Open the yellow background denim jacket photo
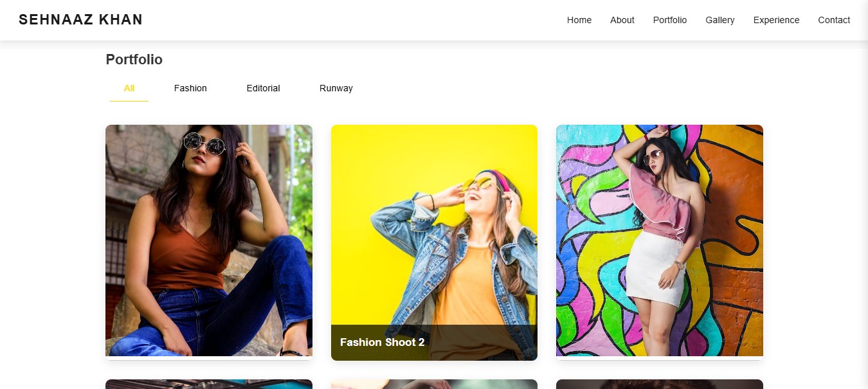The height and width of the screenshot is (389, 868). click(434, 225)
